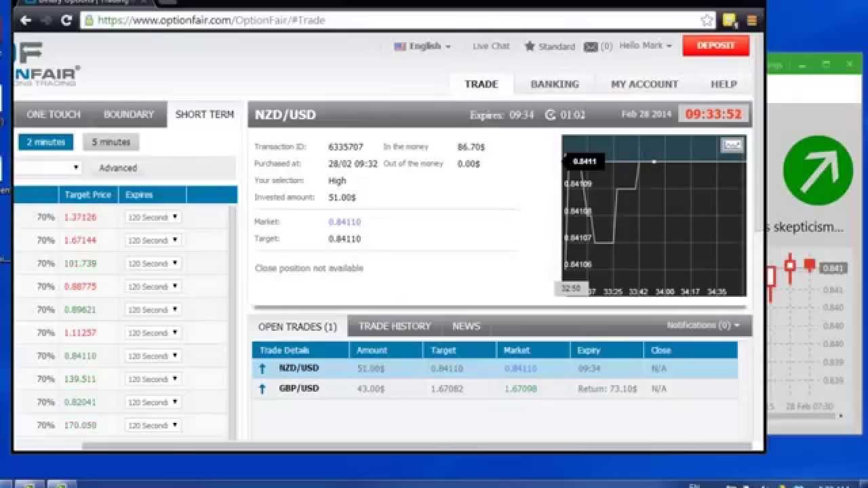
Task: Click the Advanced button
Action: click(118, 167)
